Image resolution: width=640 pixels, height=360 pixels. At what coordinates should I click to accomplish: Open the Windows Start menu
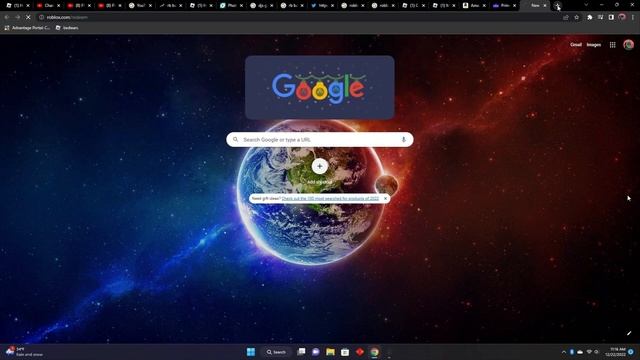(x=251, y=352)
